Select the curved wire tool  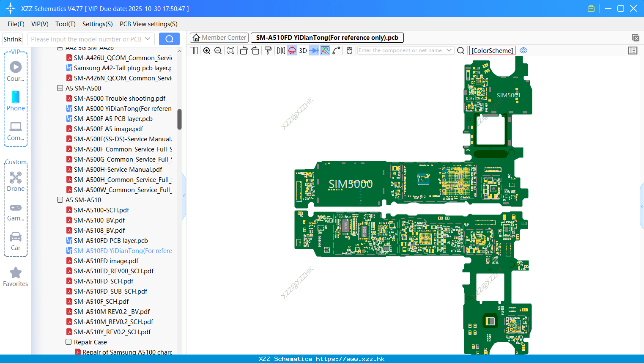(x=337, y=50)
